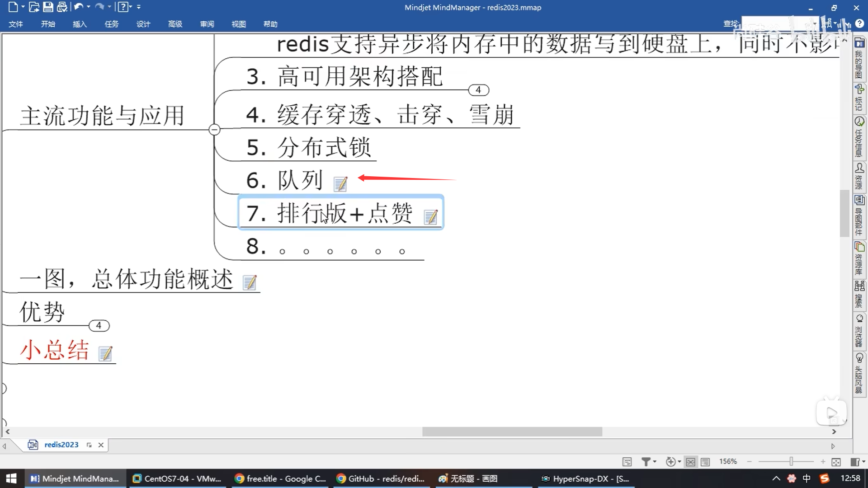Click the Save icon in quick access toolbar
The width and height of the screenshot is (868, 488).
[48, 7]
